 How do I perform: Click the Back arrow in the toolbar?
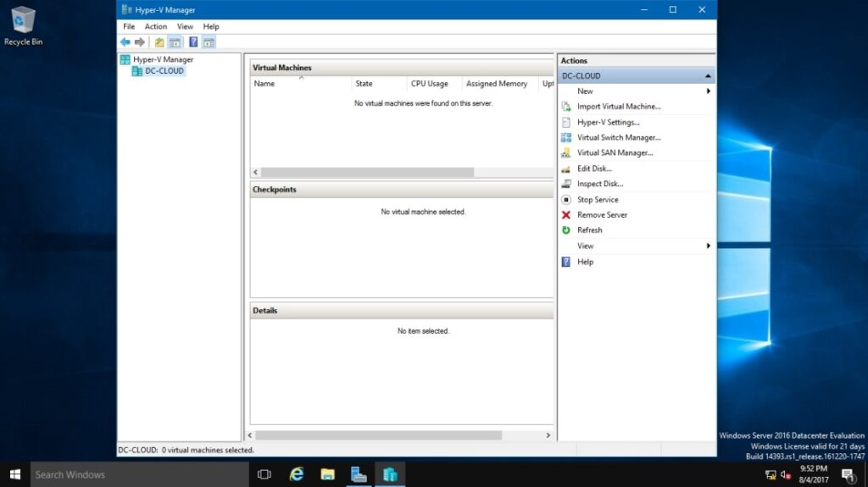pos(125,42)
